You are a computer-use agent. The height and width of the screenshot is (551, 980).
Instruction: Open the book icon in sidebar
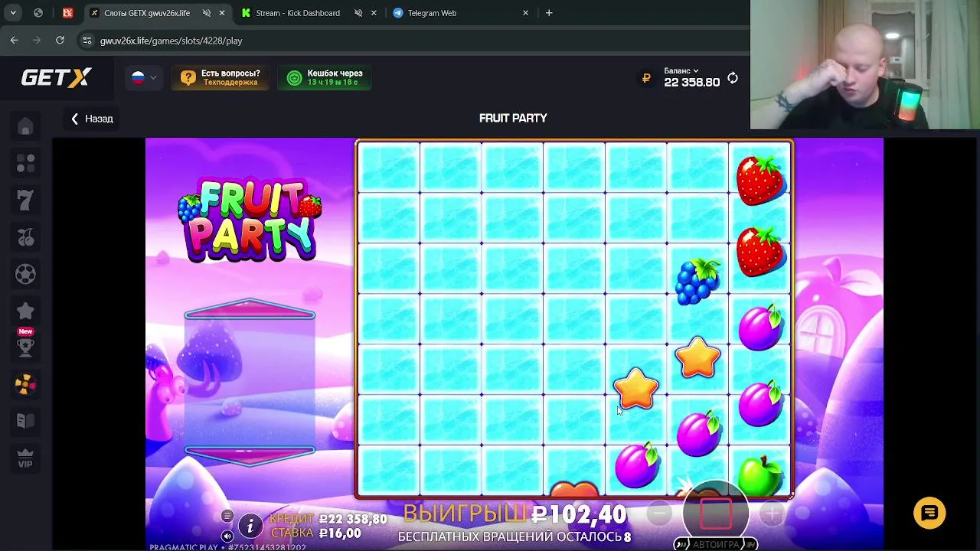(25, 420)
